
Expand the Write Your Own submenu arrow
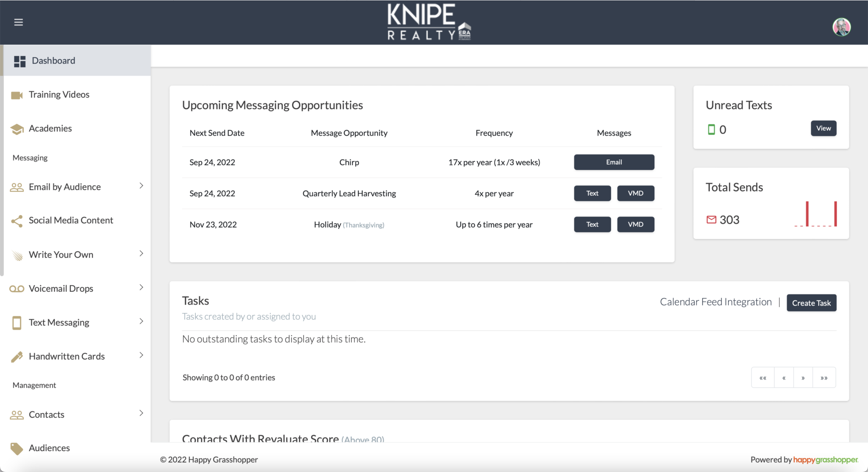[141, 254]
